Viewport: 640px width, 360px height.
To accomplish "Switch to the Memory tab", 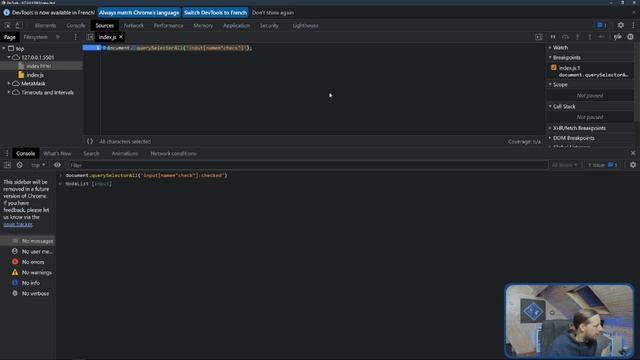I will [x=203, y=25].
